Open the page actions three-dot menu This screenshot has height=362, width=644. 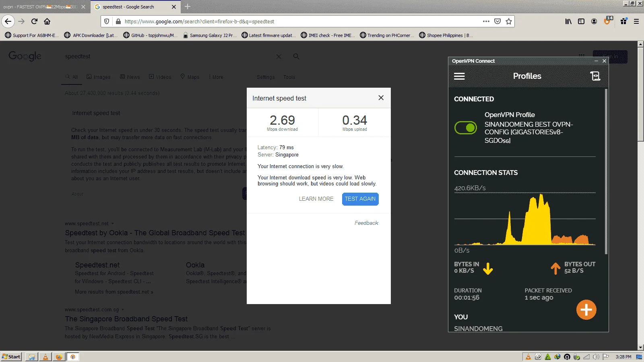[x=486, y=21]
